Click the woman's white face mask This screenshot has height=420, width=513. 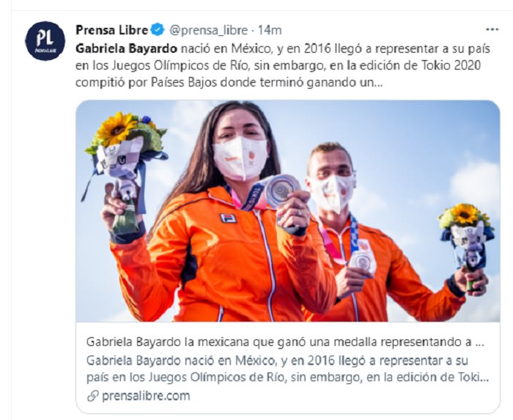(240, 158)
